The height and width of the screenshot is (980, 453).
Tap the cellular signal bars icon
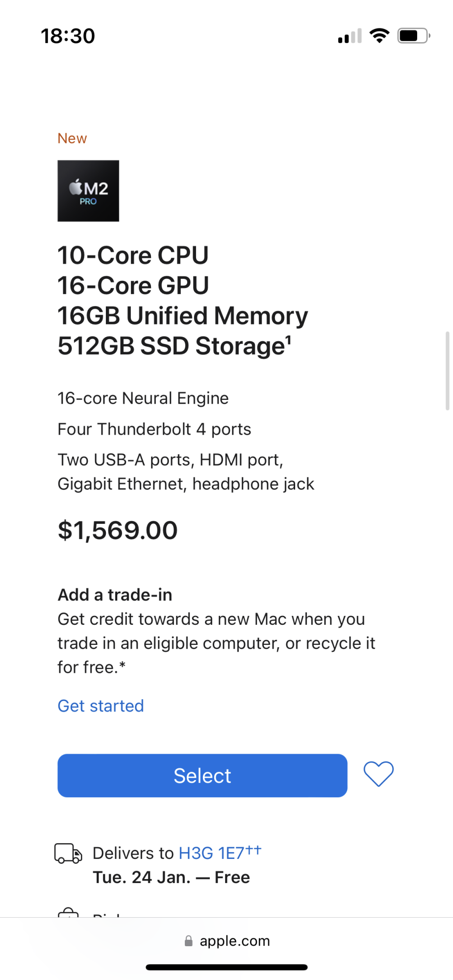(350, 36)
